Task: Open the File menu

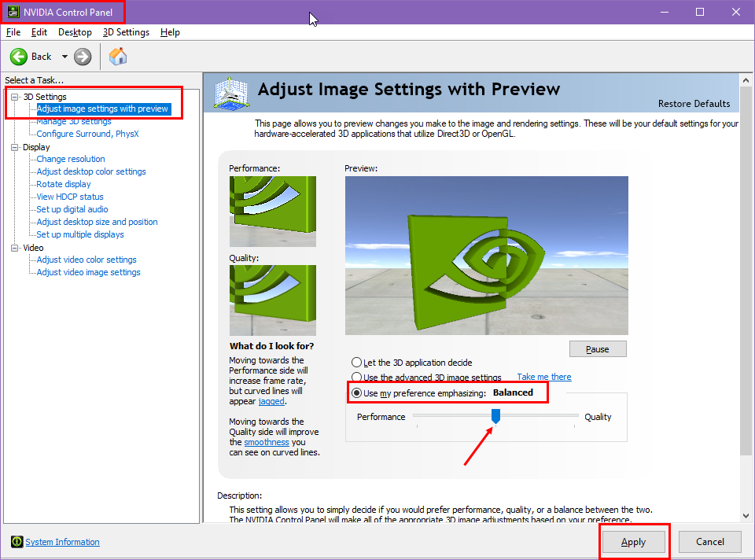Action: coord(13,32)
